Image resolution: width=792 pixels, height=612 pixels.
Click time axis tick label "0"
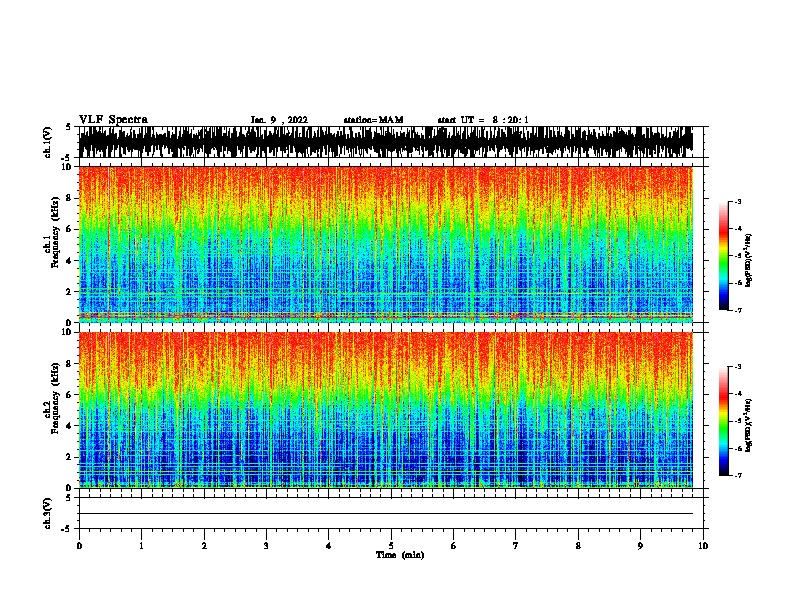pyautogui.click(x=79, y=546)
